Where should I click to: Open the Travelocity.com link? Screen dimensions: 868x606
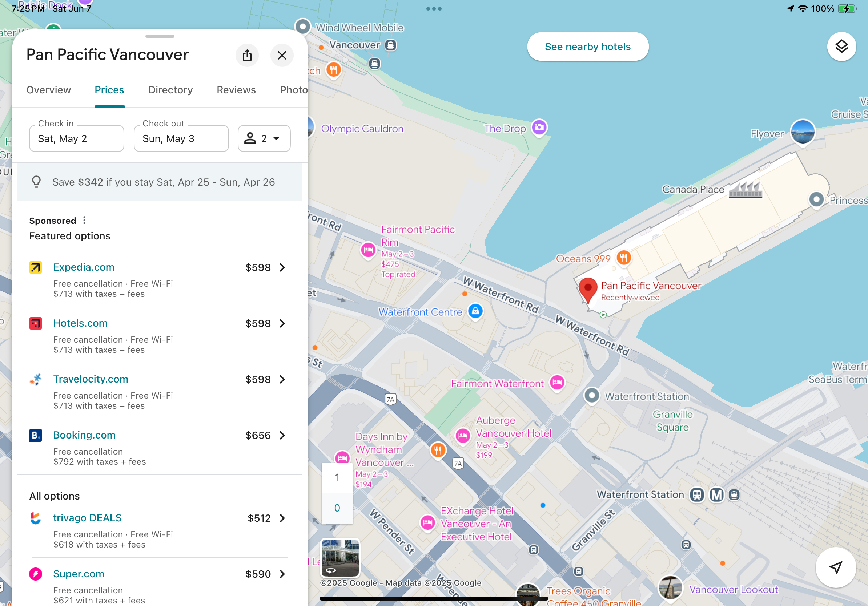pos(91,379)
